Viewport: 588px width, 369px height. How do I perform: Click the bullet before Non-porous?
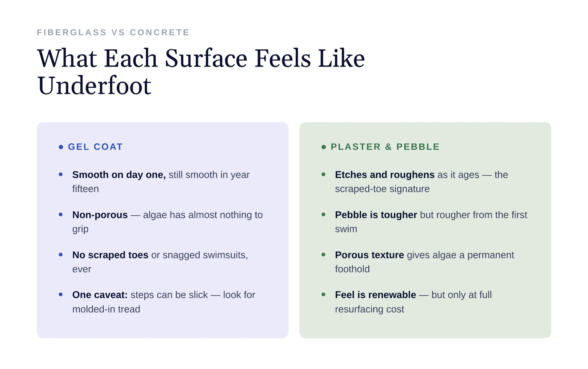(x=61, y=214)
